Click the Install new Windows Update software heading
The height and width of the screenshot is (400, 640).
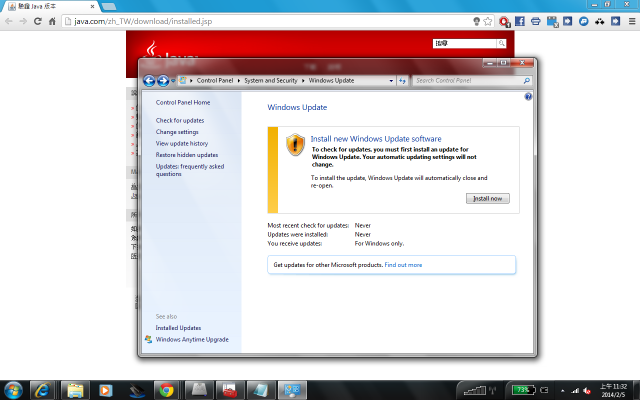point(376,139)
